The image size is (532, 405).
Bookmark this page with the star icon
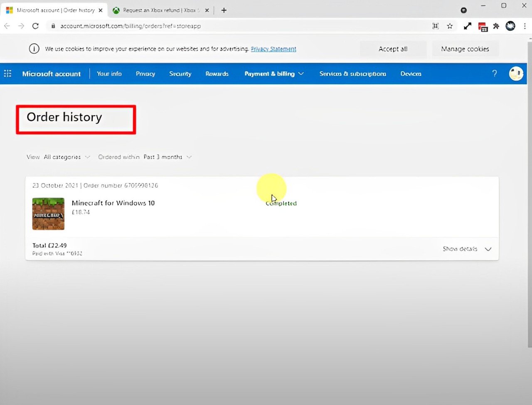(x=450, y=26)
